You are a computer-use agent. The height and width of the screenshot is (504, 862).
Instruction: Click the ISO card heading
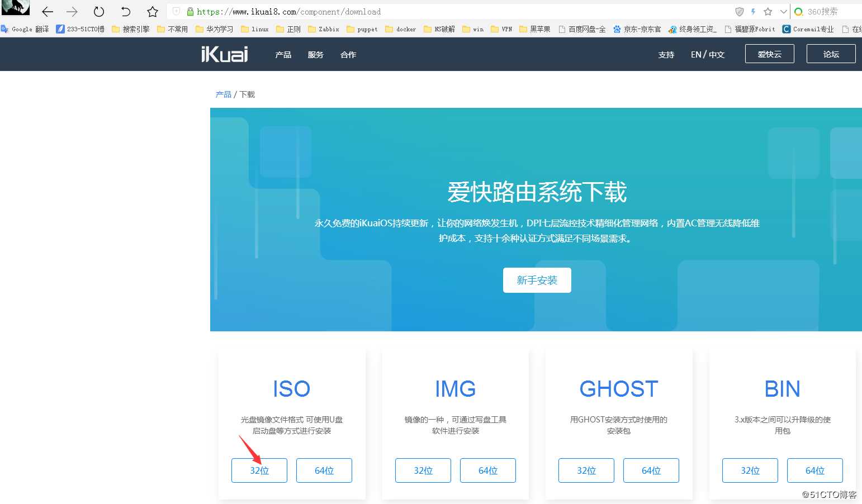292,389
